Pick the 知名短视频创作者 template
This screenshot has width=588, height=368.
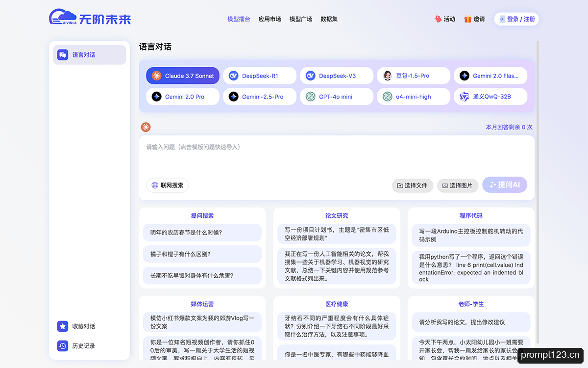click(202, 348)
